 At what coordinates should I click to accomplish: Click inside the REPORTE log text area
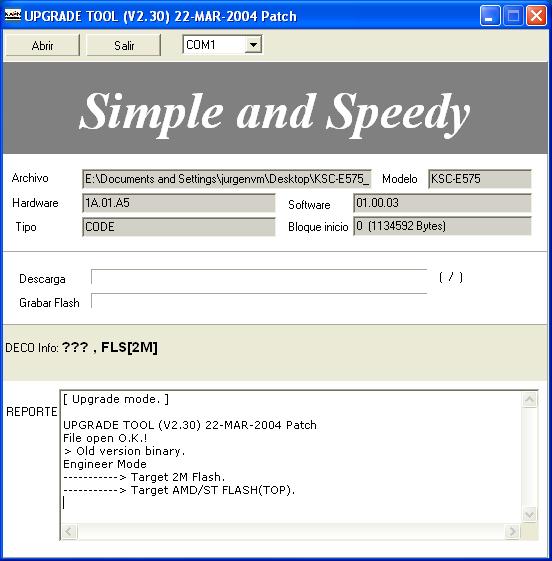pos(291,457)
